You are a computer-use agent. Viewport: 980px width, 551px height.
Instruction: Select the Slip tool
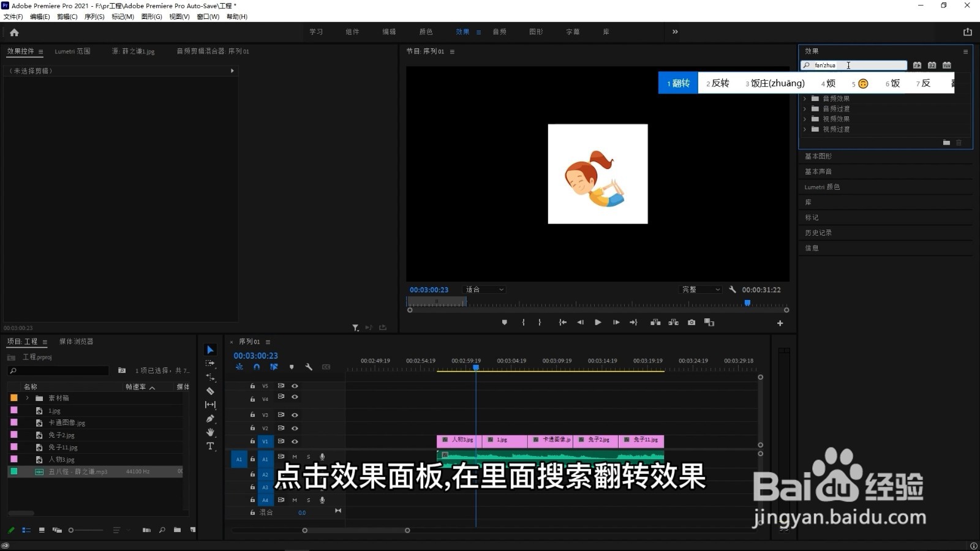point(210,405)
